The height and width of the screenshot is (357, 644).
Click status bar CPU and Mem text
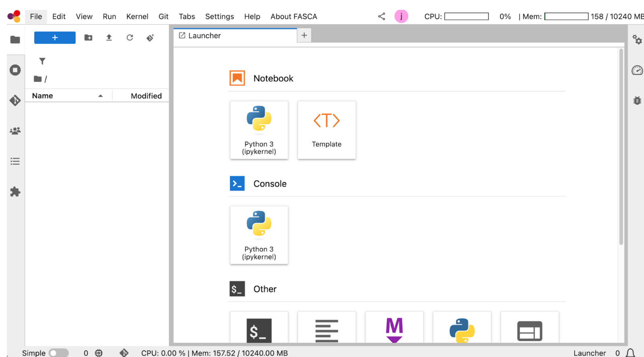215,353
